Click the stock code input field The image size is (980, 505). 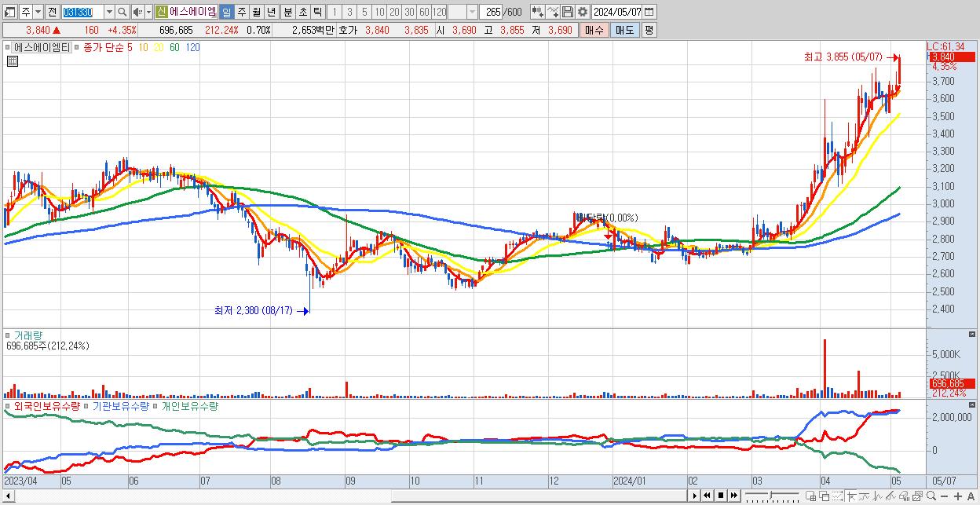[82, 12]
